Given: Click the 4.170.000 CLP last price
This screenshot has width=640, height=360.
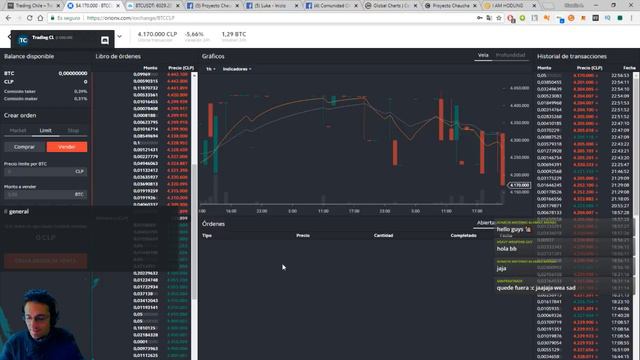Looking at the screenshot, I should (x=157, y=34).
